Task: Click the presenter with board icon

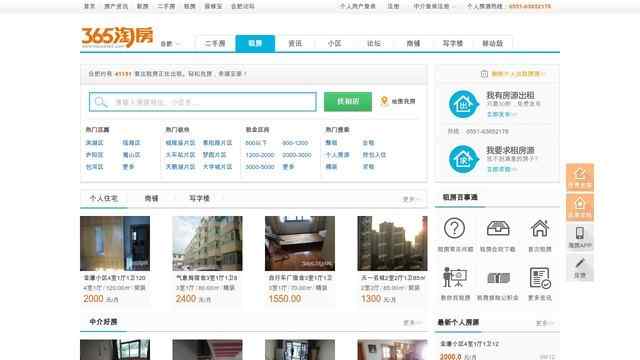Action: coord(455,278)
